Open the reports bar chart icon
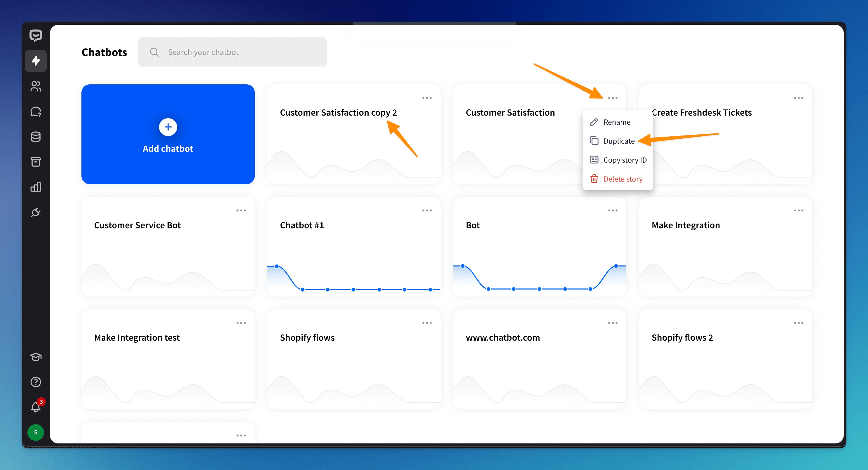The image size is (868, 470). (x=36, y=187)
